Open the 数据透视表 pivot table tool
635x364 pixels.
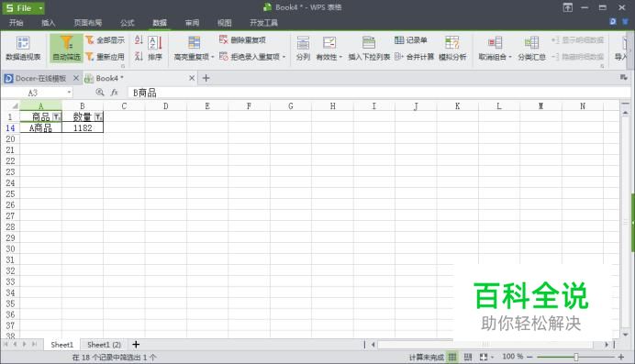[x=23, y=49]
